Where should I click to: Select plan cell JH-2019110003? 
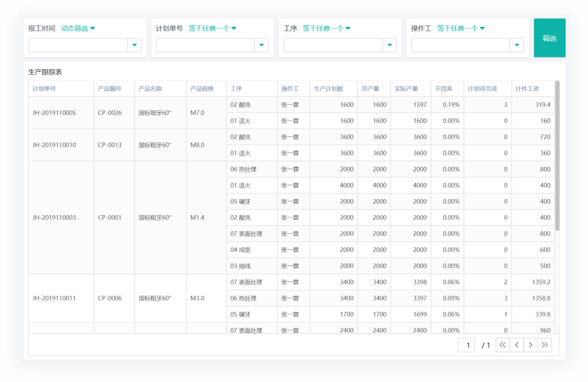54,217
